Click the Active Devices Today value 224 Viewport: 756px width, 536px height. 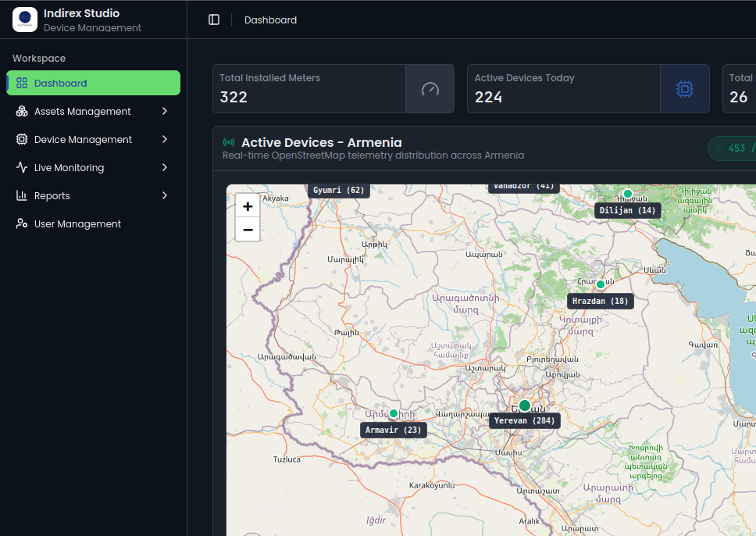(488, 98)
